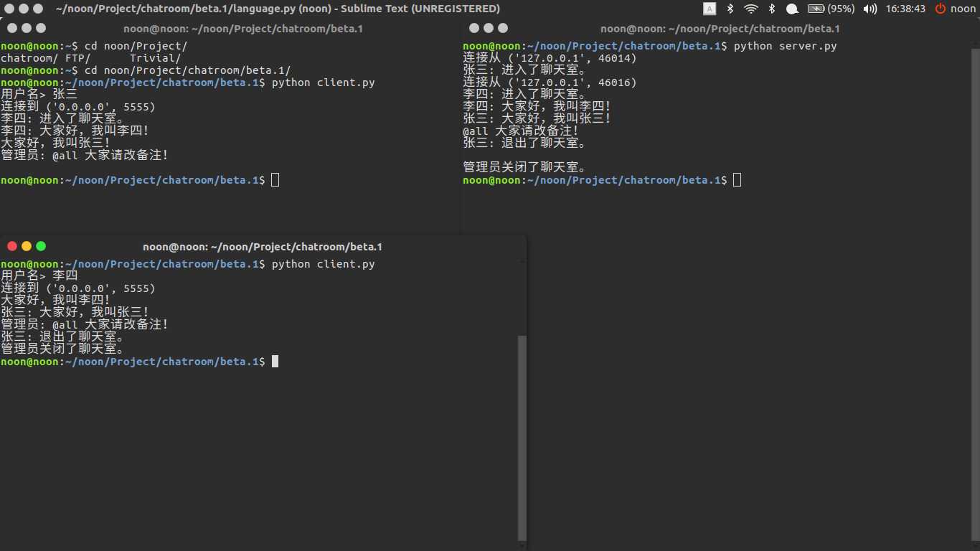Screen dimensions: 980x551
Task: Maximize the server.py terminal window
Action: coord(503,28)
